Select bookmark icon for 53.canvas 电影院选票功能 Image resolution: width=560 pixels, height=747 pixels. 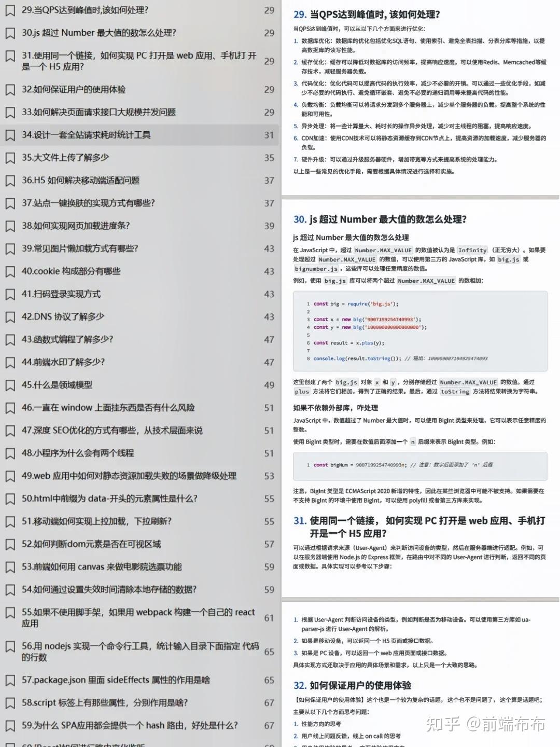tap(10, 567)
